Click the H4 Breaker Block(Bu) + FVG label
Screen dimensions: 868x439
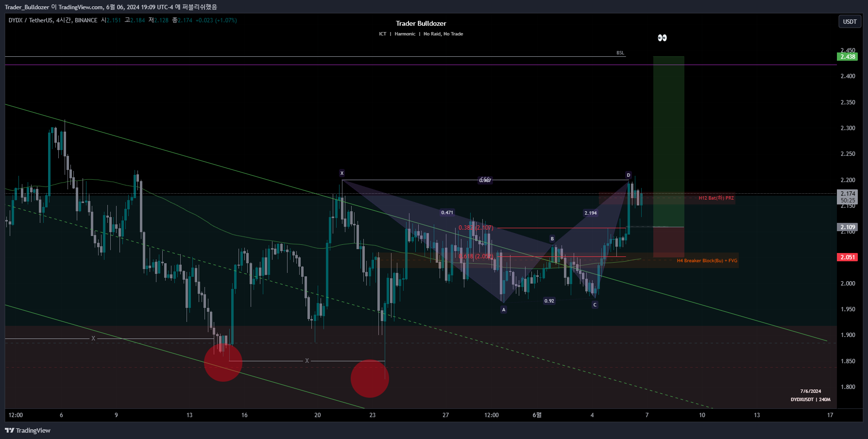coord(707,261)
